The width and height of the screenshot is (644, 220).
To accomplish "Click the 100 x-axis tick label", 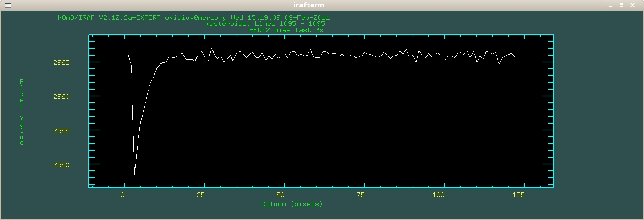I will (439, 195).
